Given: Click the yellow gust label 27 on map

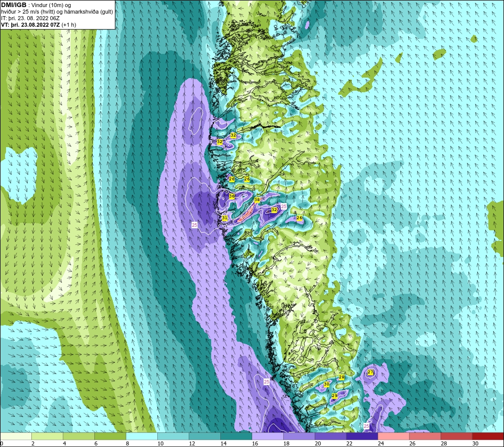Looking at the screenshot, I should pos(370,372).
